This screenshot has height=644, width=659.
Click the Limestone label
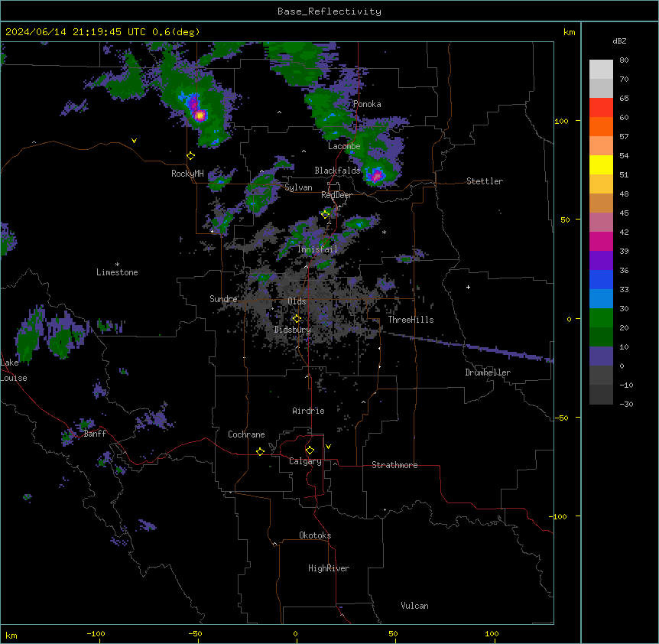(x=117, y=272)
